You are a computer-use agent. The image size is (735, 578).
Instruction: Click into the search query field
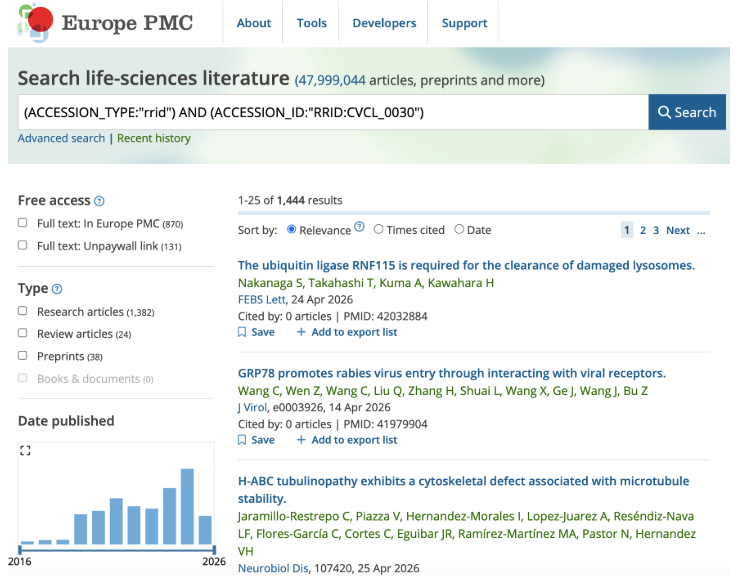click(333, 112)
